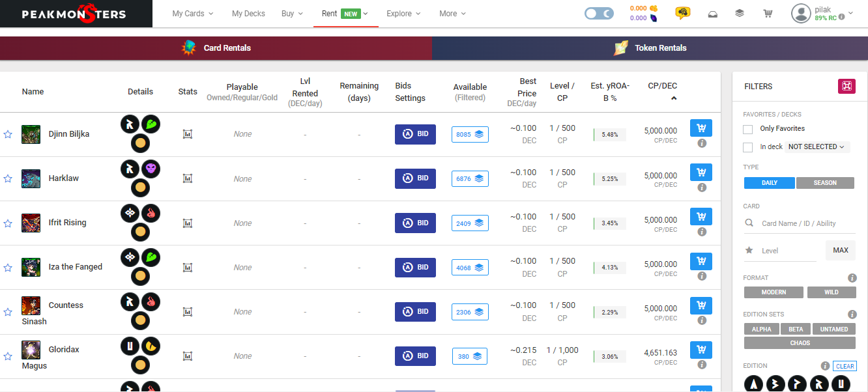This screenshot has width=868, height=392.
Task: Select the DAILY rental type
Action: 770,183
